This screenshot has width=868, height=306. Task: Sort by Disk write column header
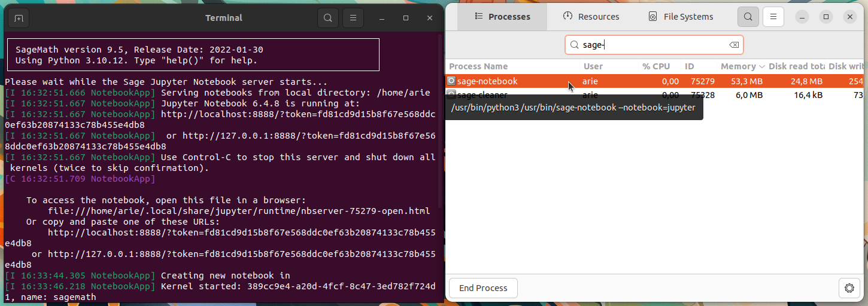point(846,66)
